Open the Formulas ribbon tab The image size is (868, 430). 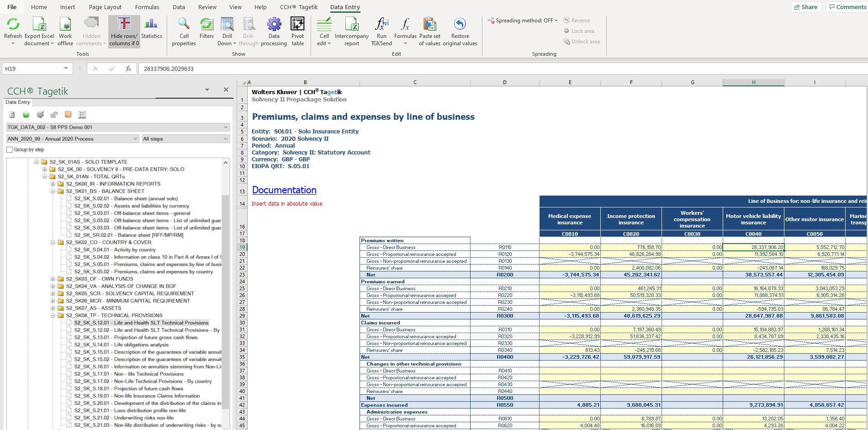tap(147, 7)
